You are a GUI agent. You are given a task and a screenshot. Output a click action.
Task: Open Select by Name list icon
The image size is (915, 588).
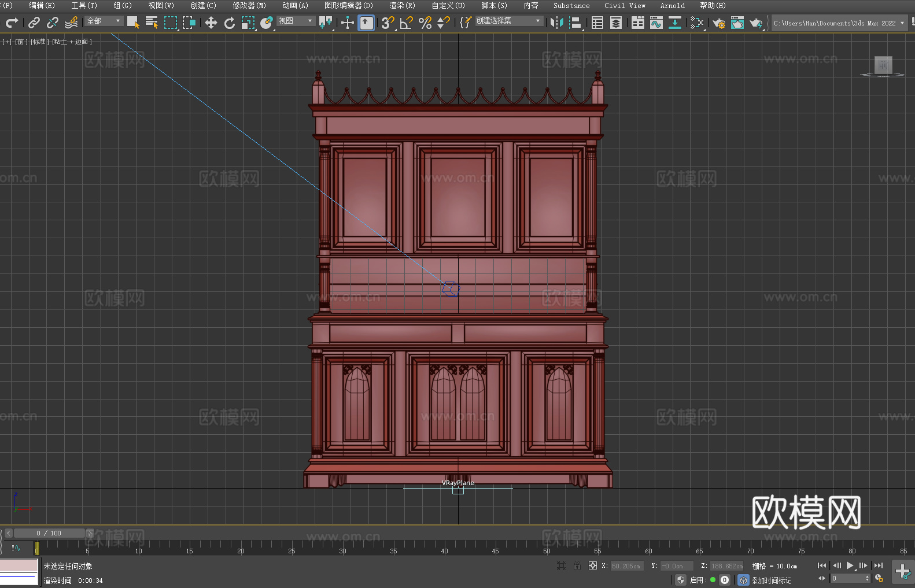pos(152,23)
